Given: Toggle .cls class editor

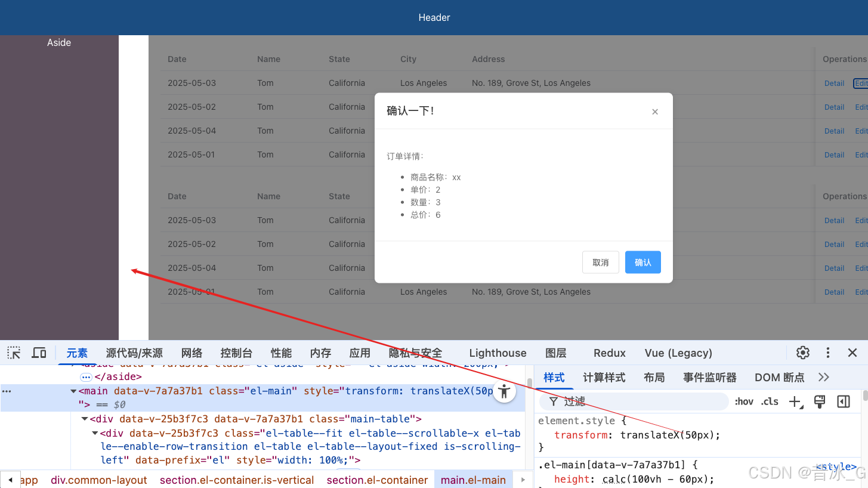Looking at the screenshot, I should [x=770, y=401].
